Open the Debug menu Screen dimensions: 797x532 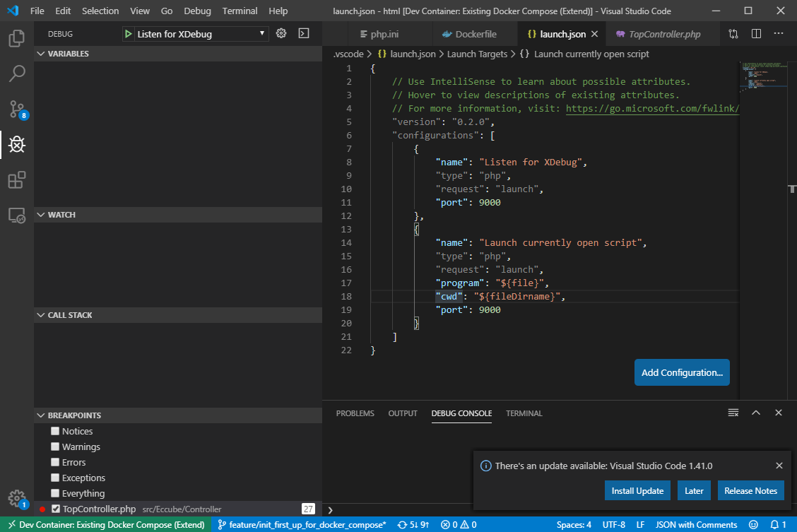(x=197, y=11)
